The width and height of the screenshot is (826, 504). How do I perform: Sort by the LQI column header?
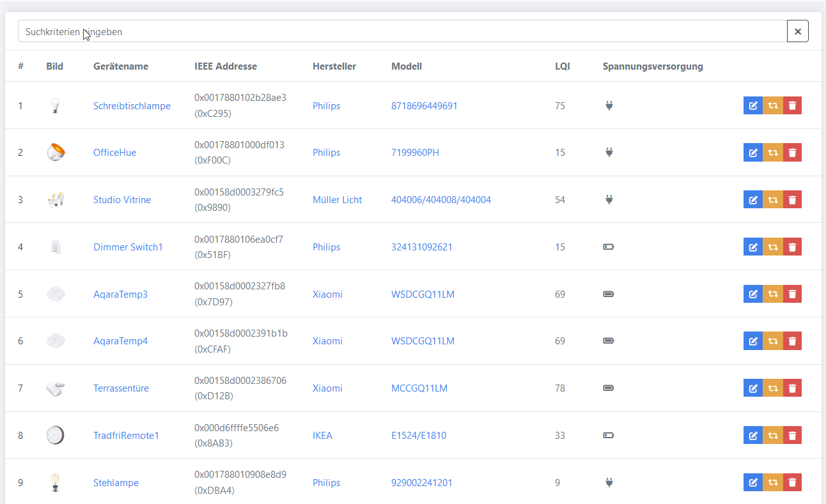[x=562, y=66]
